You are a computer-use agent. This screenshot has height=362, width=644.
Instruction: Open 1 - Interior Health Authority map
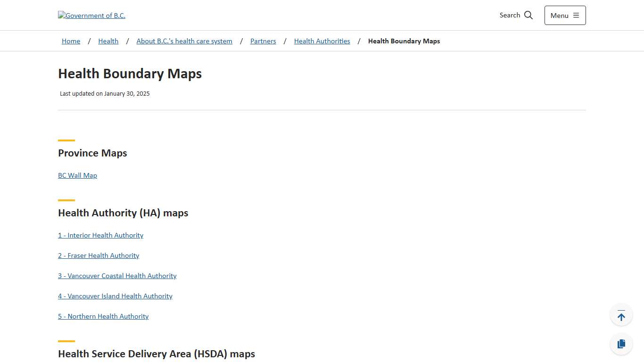(100, 235)
